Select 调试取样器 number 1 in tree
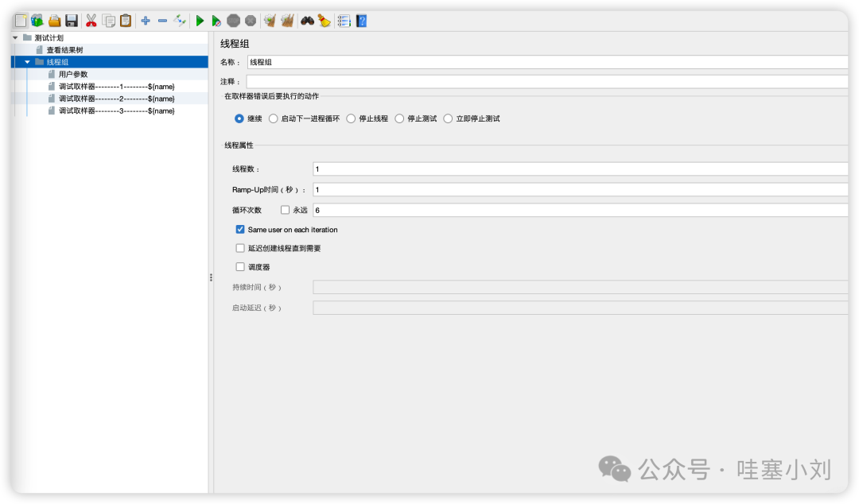The width and height of the screenshot is (859, 504). click(117, 87)
